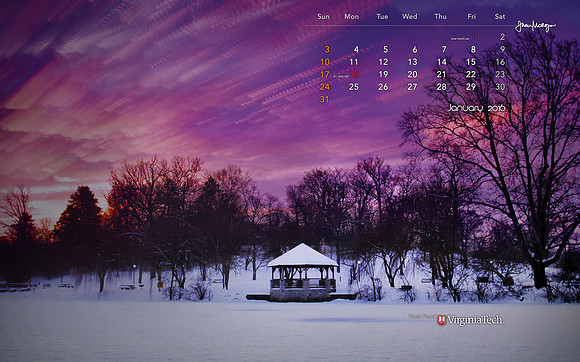Select date 27 on the calendar

click(412, 87)
